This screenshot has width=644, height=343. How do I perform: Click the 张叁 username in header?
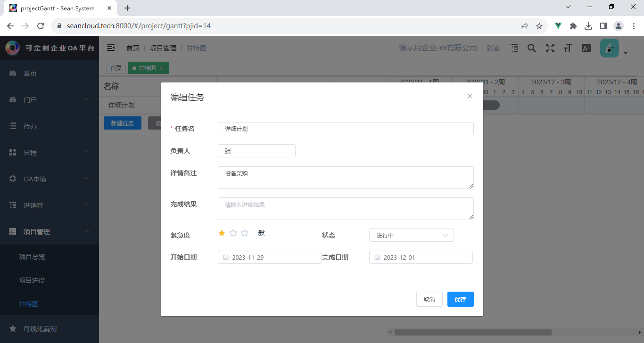click(x=493, y=48)
